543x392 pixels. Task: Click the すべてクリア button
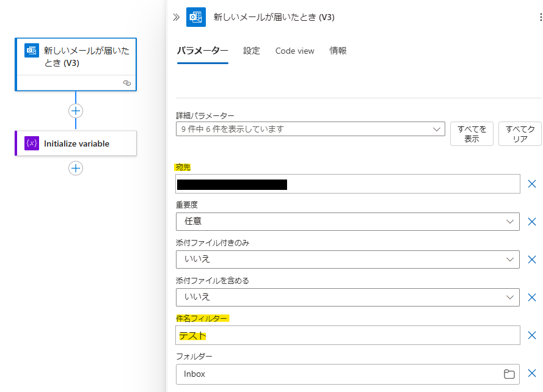[520, 134]
